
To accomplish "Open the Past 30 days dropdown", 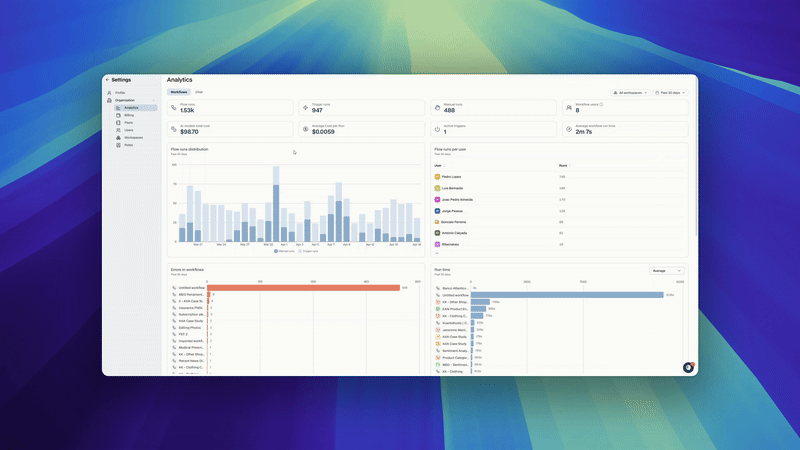I will (x=670, y=93).
